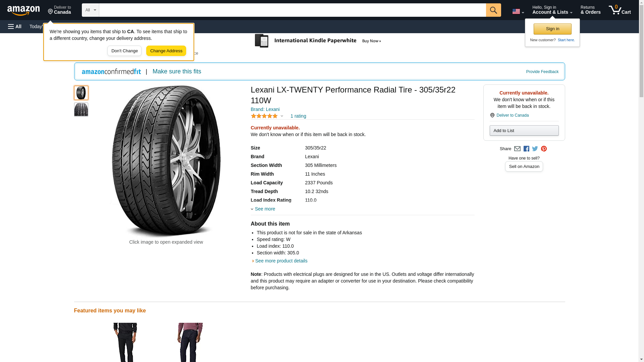
Task: Select the second tire tread thumbnail
Action: (81, 110)
